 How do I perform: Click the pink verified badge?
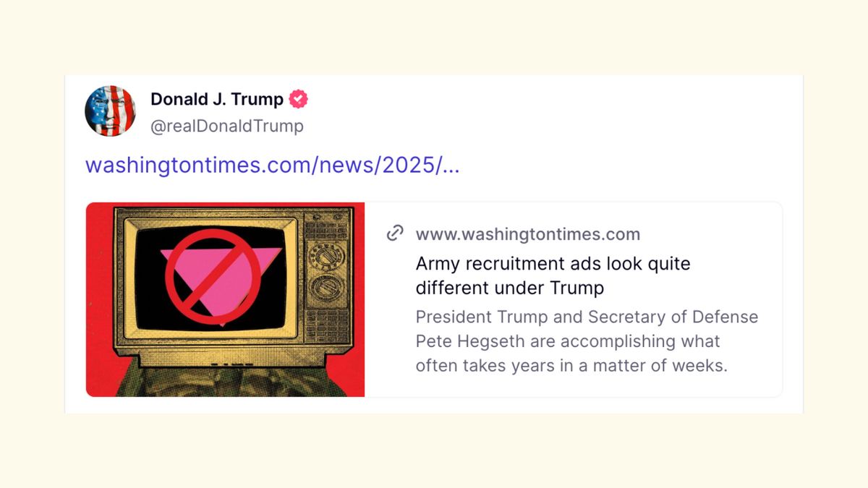pyautogui.click(x=299, y=99)
